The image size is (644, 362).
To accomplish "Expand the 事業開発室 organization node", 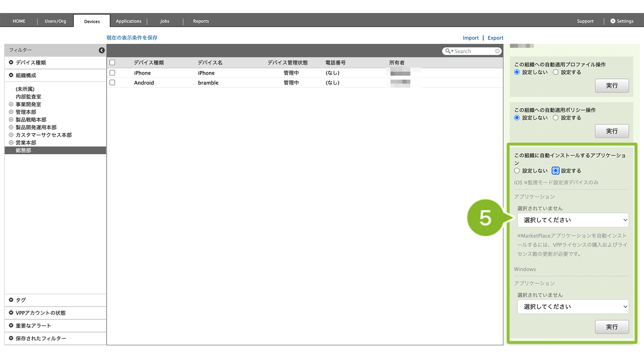I will point(11,104).
